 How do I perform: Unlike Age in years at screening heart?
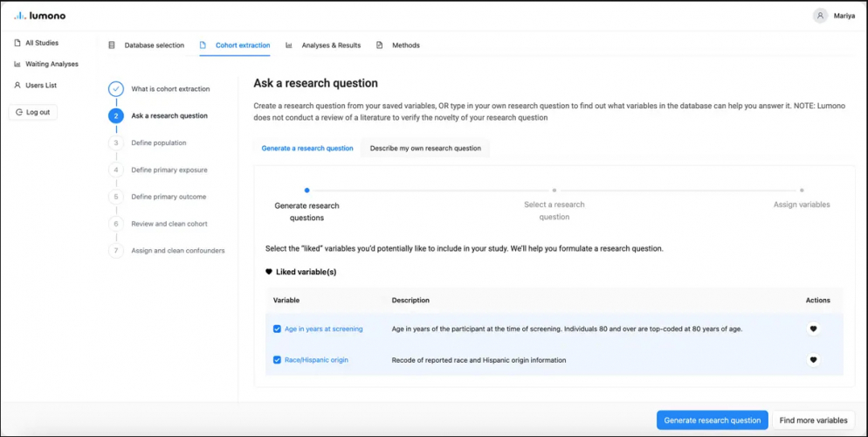click(813, 329)
